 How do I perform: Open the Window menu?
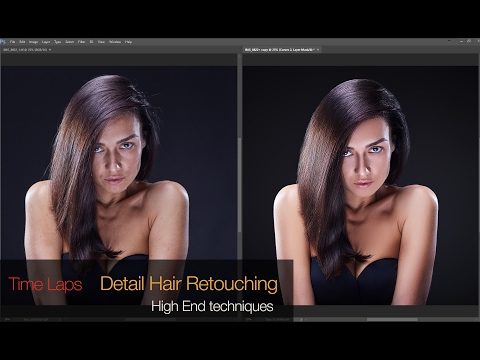tap(115, 42)
